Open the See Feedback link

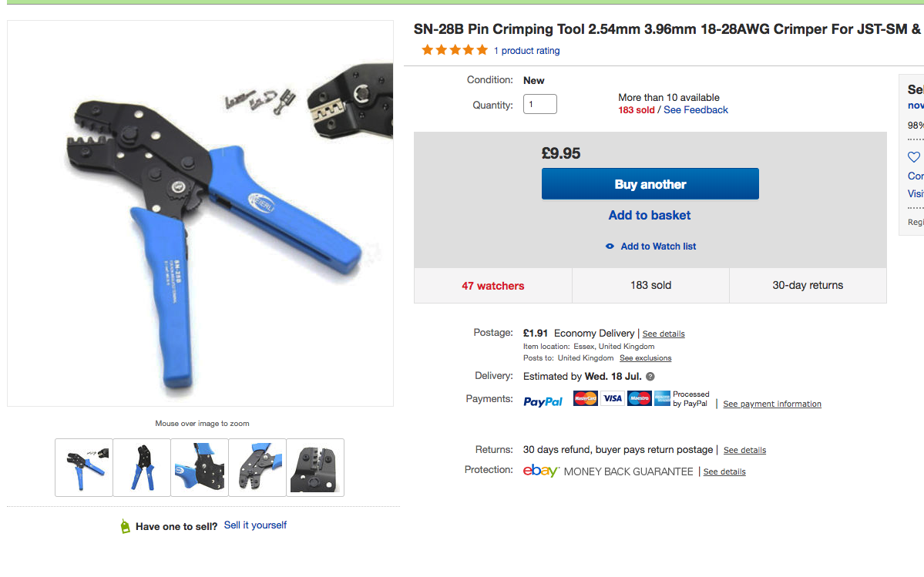click(695, 110)
